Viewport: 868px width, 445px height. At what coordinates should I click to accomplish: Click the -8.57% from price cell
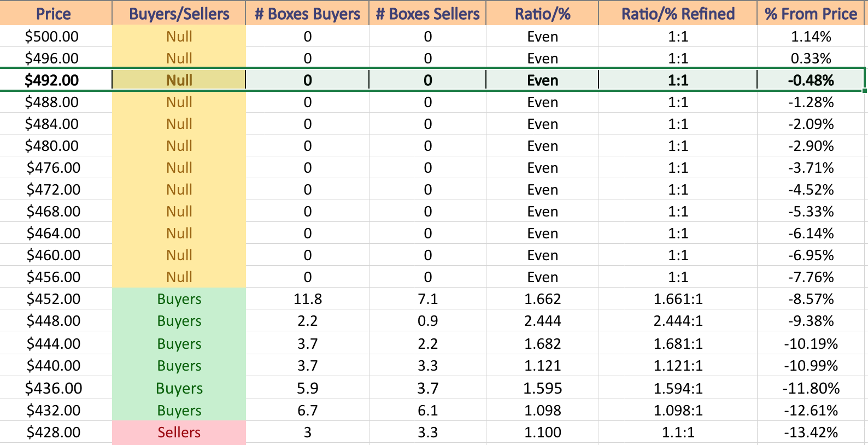[811, 298]
